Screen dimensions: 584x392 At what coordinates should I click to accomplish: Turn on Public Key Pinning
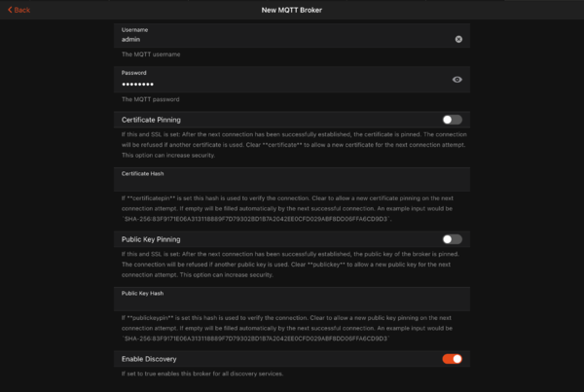tap(452, 239)
